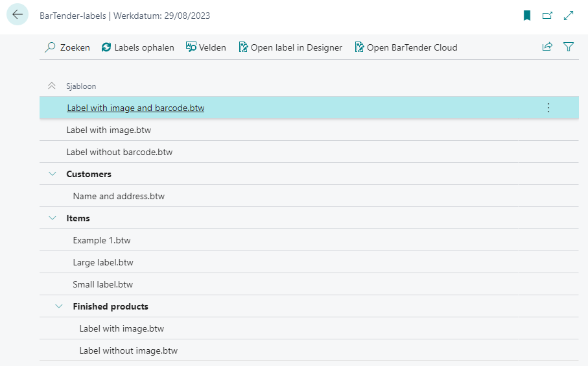
Task: Click Labels ophalen to refresh labels
Action: [x=137, y=47]
